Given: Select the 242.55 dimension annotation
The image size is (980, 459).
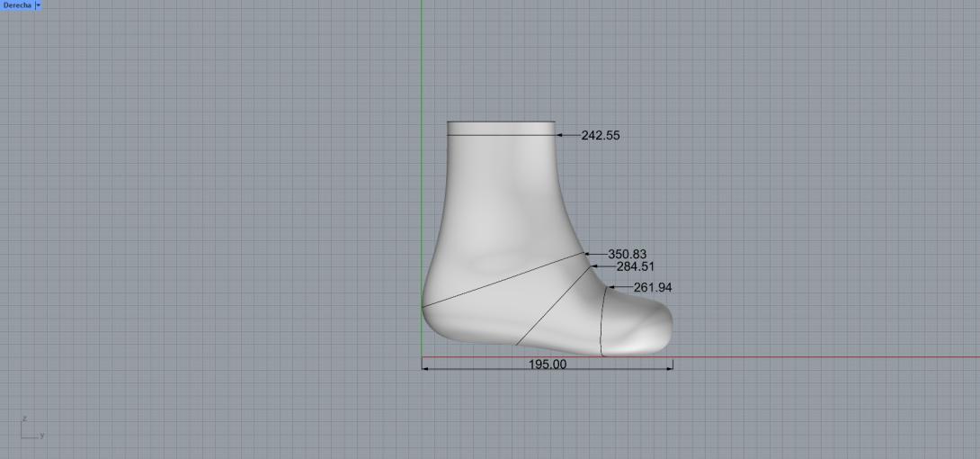Looking at the screenshot, I should 600,136.
